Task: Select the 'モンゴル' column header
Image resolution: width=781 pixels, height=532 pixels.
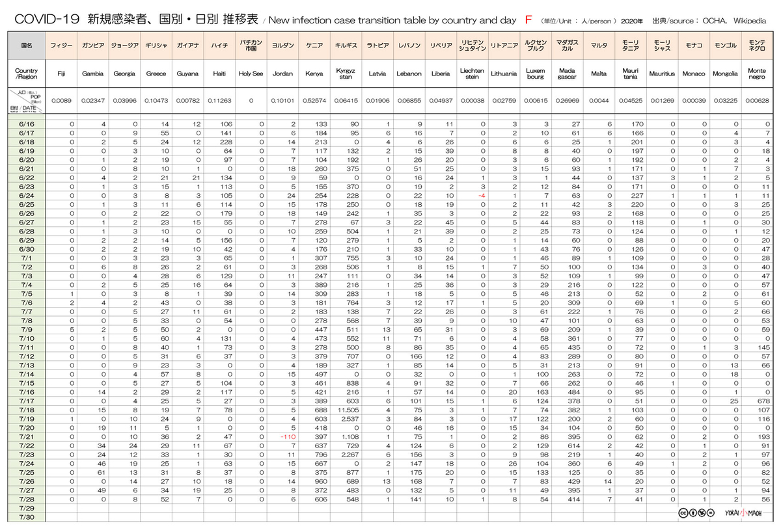Action: (x=725, y=47)
